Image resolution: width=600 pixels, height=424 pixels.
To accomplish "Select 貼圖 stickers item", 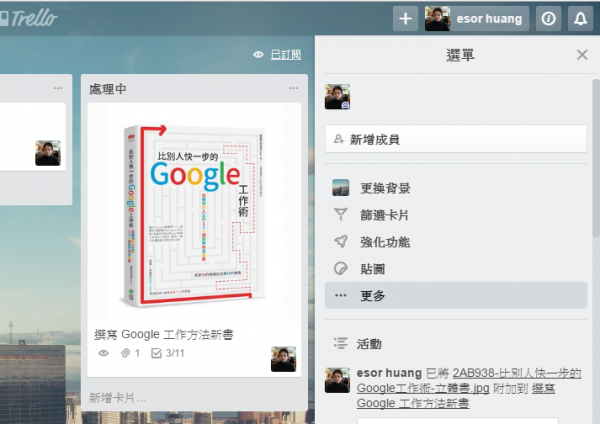I will pos(456,269).
